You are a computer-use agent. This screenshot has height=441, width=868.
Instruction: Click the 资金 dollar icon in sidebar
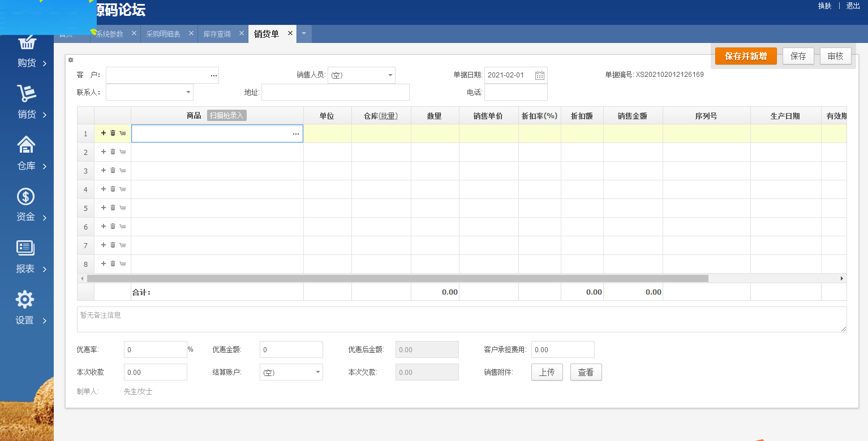(26, 205)
